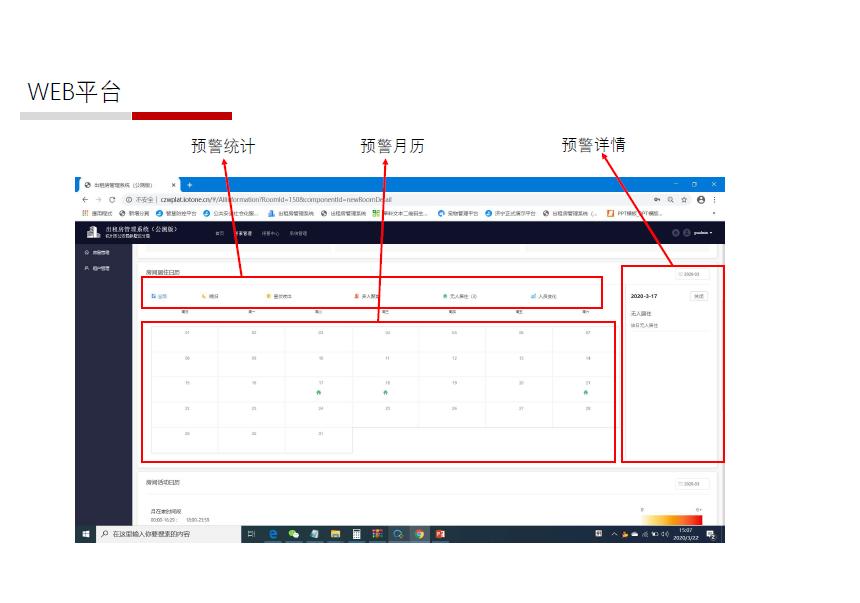The height and width of the screenshot is (603, 860).
Task: Select calendar day 31
Action: [319, 440]
